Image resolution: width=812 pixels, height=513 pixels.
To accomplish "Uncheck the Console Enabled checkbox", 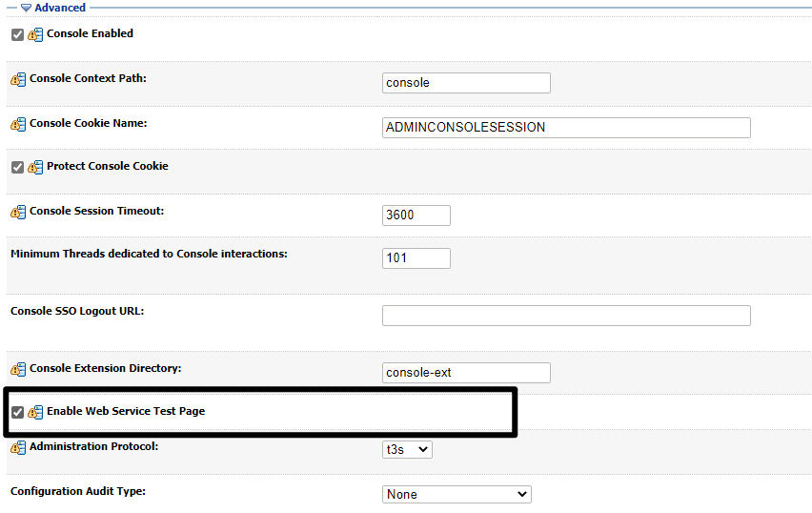I will pyautogui.click(x=17, y=34).
